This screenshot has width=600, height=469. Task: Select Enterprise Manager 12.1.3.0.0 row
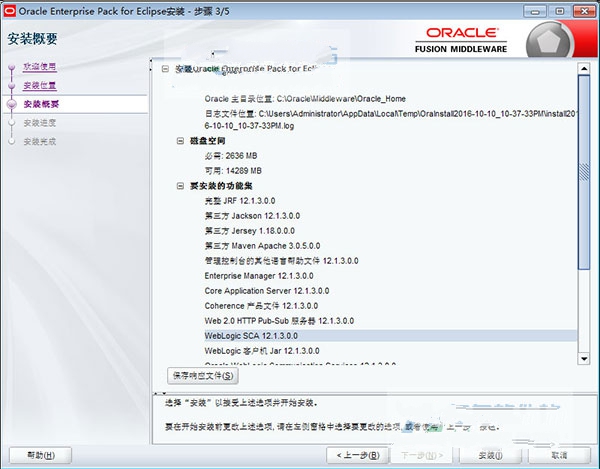tap(259, 276)
